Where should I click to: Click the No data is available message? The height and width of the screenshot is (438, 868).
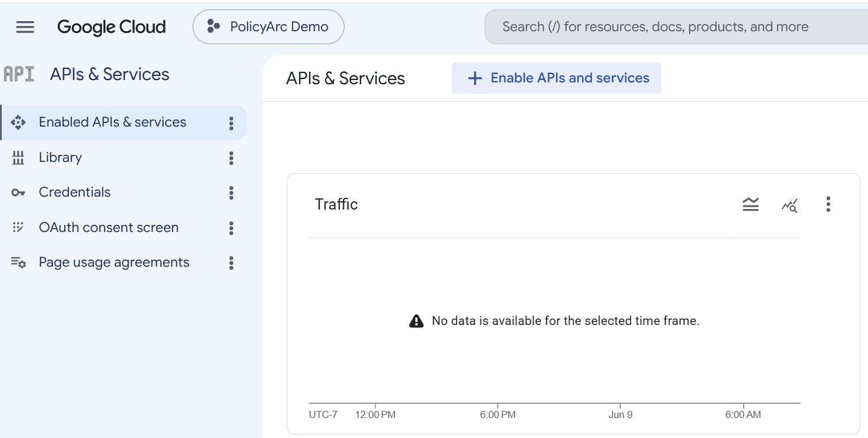pyautogui.click(x=565, y=321)
